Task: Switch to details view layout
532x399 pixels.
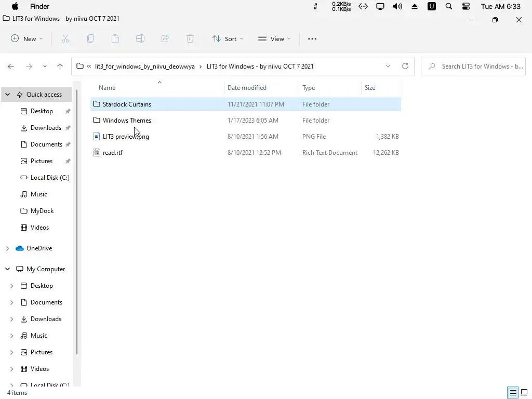Action: coord(513,393)
